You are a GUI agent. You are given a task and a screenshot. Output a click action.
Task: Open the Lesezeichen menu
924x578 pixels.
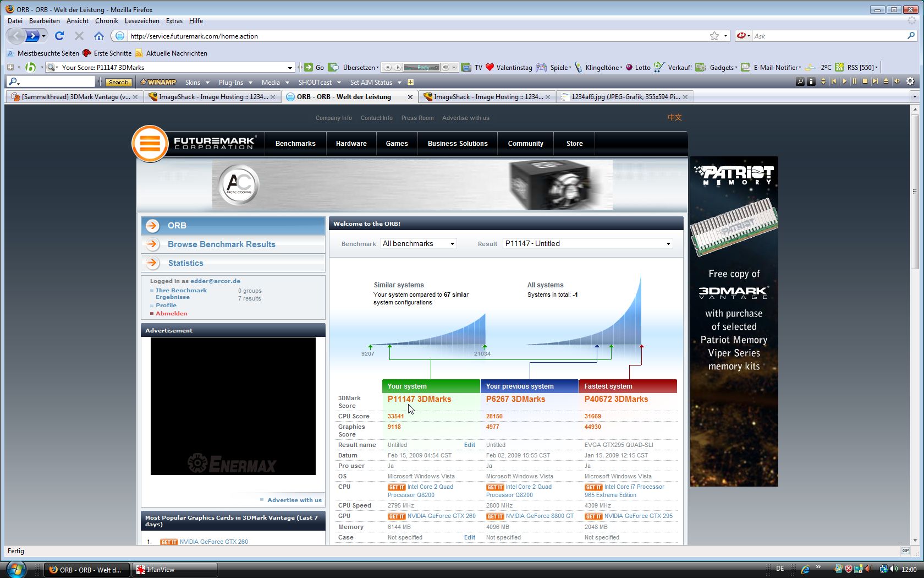[x=142, y=21]
